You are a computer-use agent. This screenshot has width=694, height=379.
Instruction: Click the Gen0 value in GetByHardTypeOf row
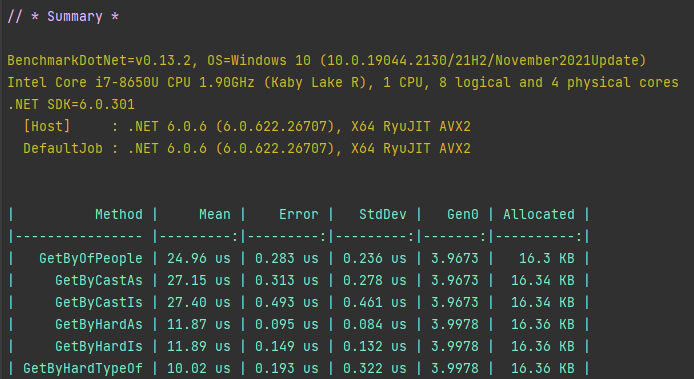click(455, 368)
